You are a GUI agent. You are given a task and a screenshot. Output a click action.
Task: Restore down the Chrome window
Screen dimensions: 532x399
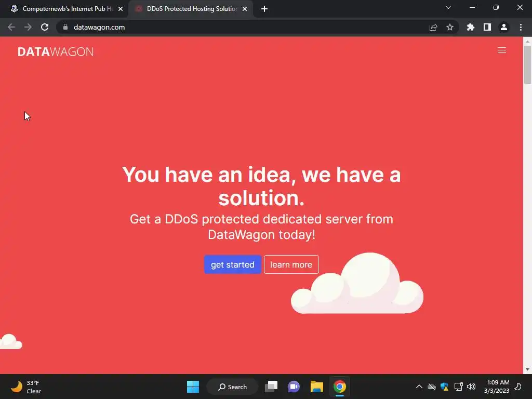tap(496, 7)
